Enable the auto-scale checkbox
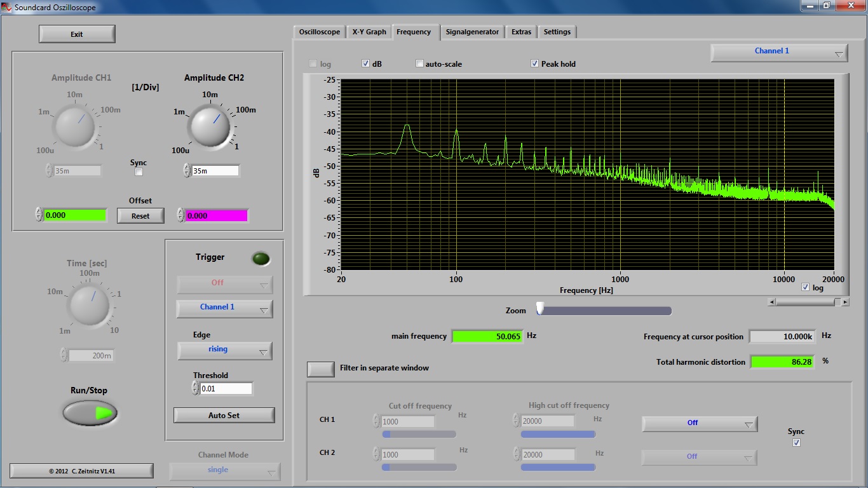Screen dimensions: 868x488 [x=419, y=64]
